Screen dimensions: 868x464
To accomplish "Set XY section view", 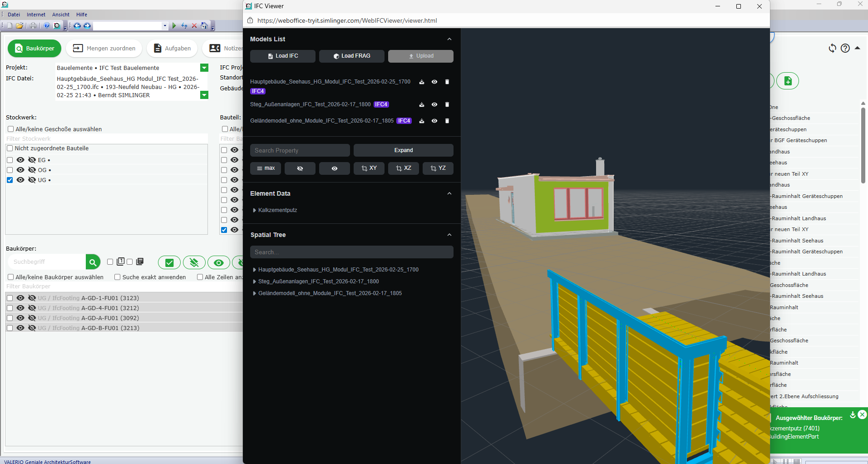I will click(x=369, y=168).
